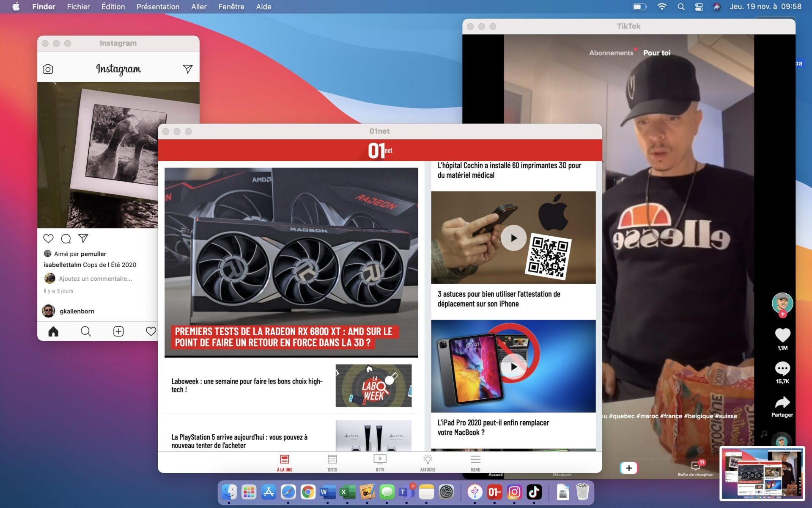812x508 pixels.
Task: Open Radeon RX 6800 XT headline article
Action: point(284,337)
